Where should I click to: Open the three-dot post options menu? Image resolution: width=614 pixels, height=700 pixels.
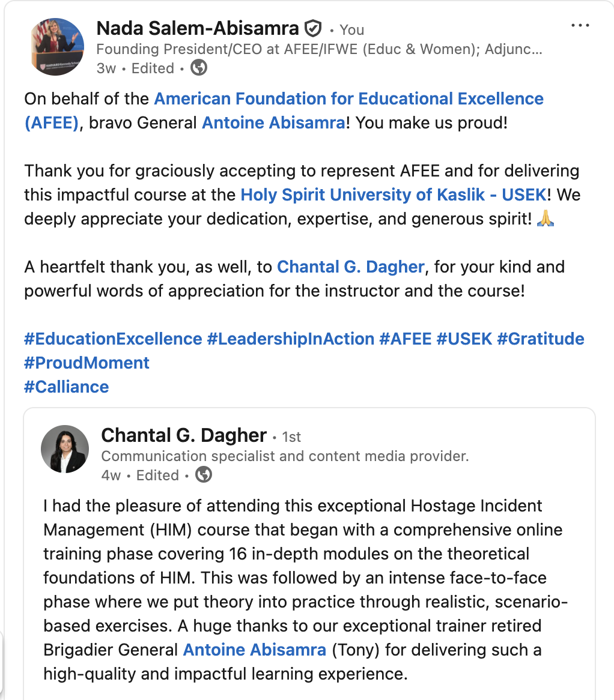point(580,25)
